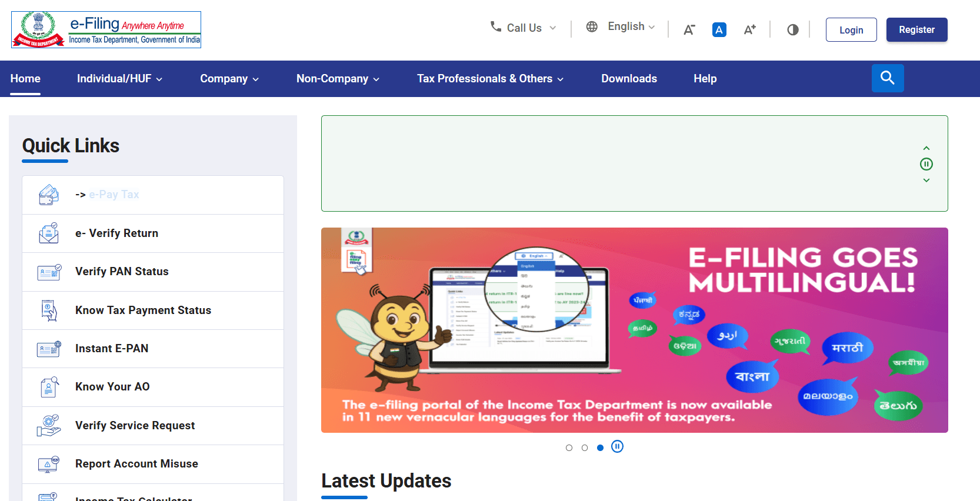
Task: Open the Verify Service Request link
Action: pos(135,426)
